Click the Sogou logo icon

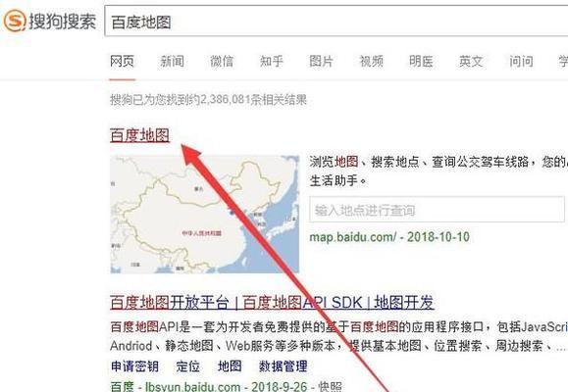tap(15, 21)
